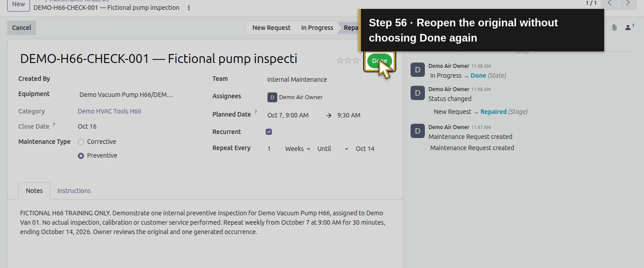
Task: Set priority with the first star
Action: (x=340, y=60)
